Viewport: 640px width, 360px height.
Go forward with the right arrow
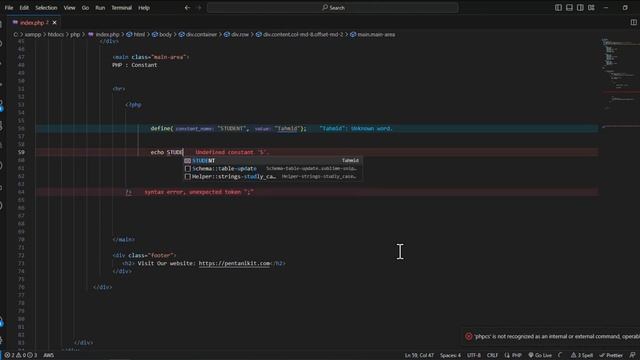click(x=199, y=8)
